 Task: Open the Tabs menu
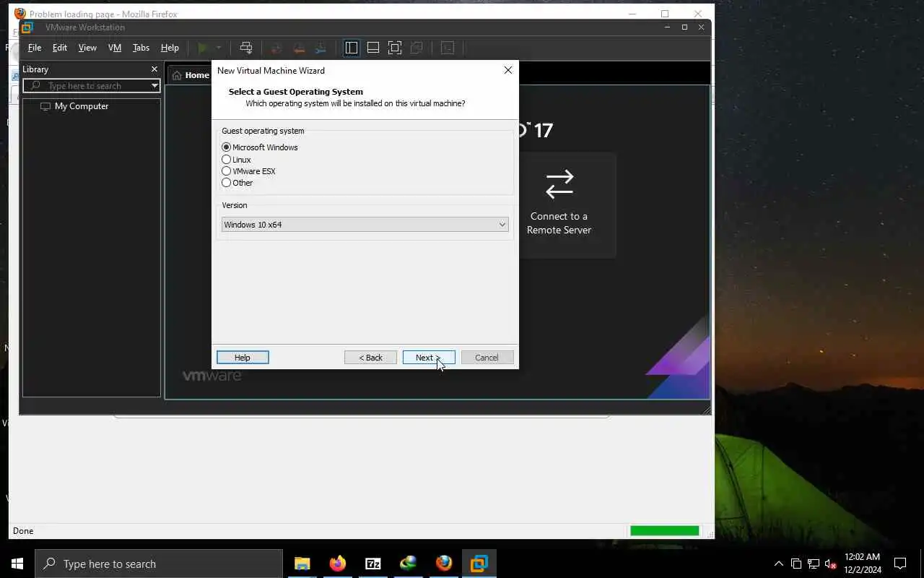[x=141, y=48]
